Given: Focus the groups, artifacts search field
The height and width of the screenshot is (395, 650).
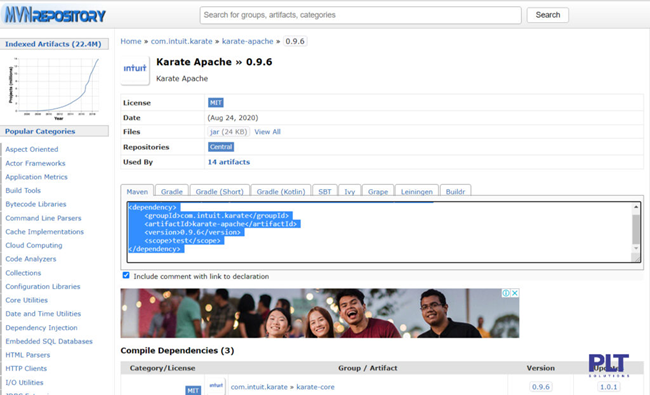Looking at the screenshot, I should (360, 15).
